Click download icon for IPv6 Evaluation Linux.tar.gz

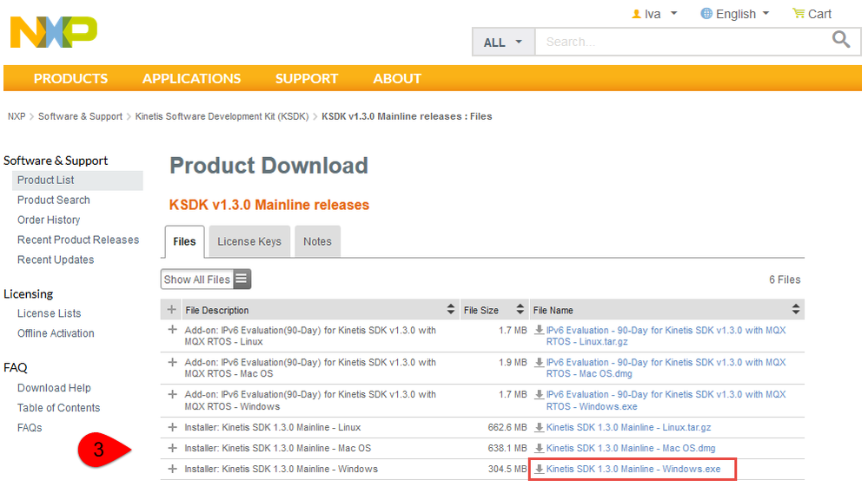click(x=539, y=330)
